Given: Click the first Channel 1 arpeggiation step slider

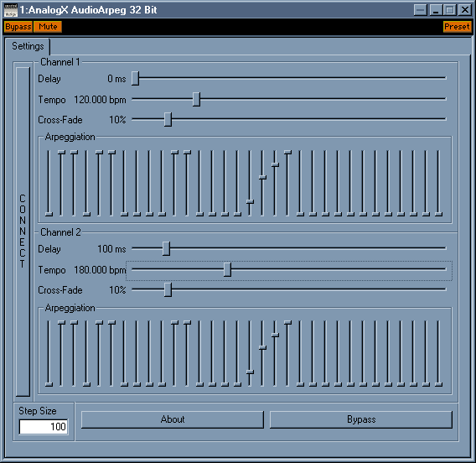Looking at the screenshot, I should click(x=49, y=183).
